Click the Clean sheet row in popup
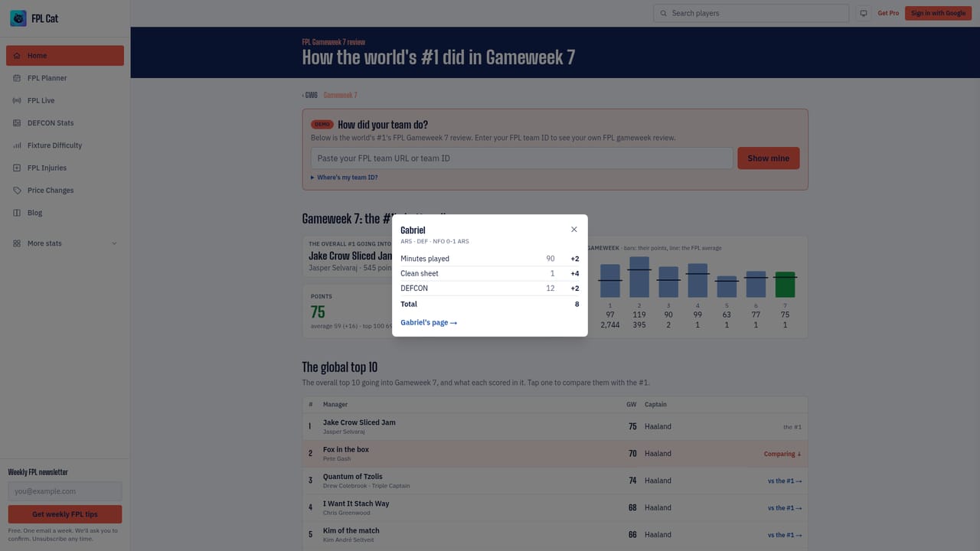The width and height of the screenshot is (980, 551). tap(490, 273)
